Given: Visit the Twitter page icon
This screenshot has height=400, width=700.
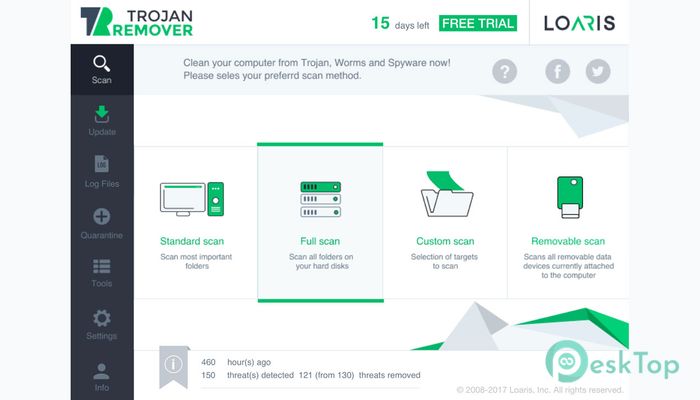Looking at the screenshot, I should pos(598,71).
